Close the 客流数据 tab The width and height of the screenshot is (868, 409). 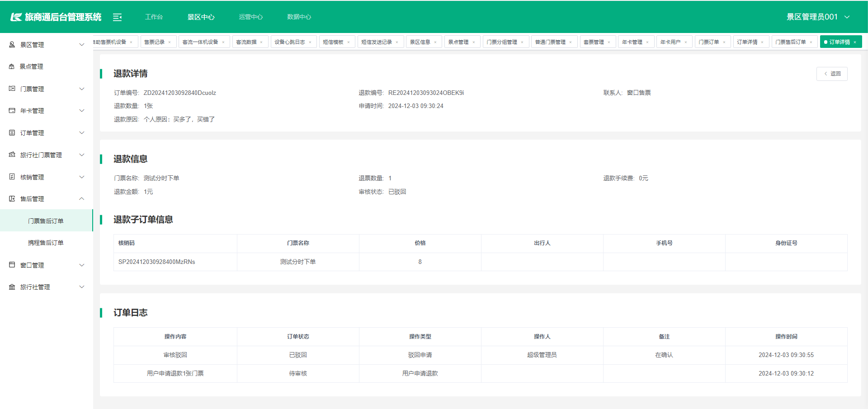point(261,42)
